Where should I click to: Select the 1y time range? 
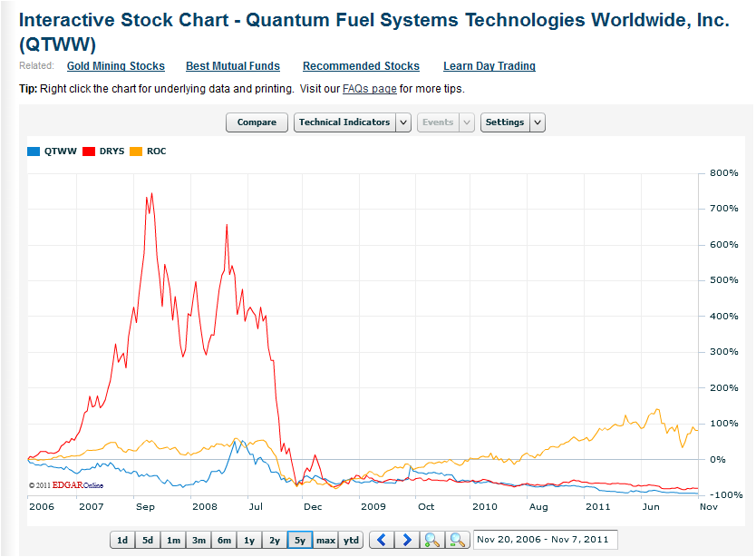(249, 540)
